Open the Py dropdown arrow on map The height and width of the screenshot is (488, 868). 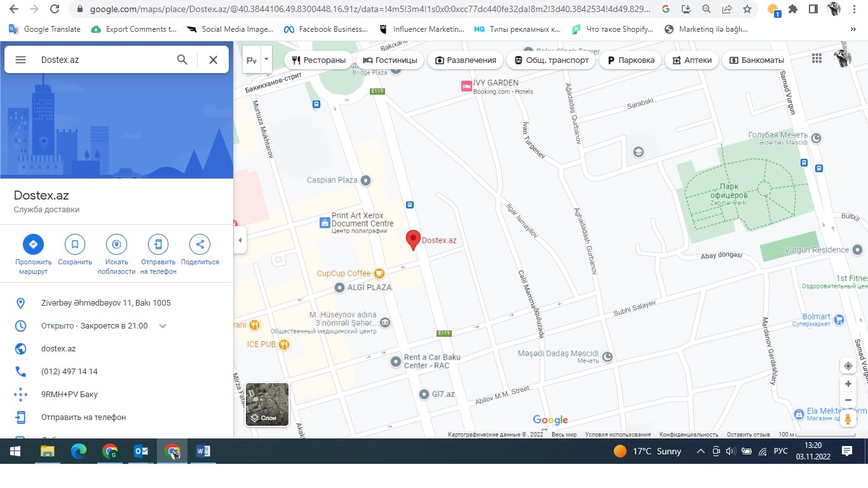(266, 60)
